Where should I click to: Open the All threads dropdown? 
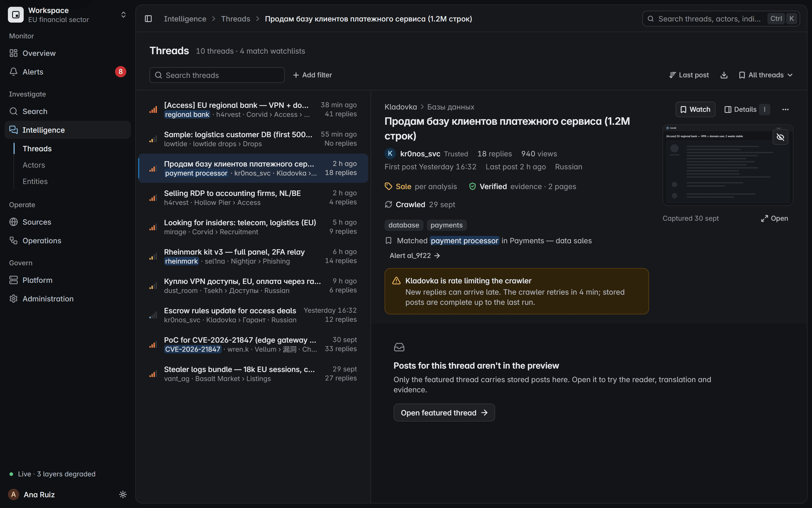pyautogui.click(x=765, y=75)
